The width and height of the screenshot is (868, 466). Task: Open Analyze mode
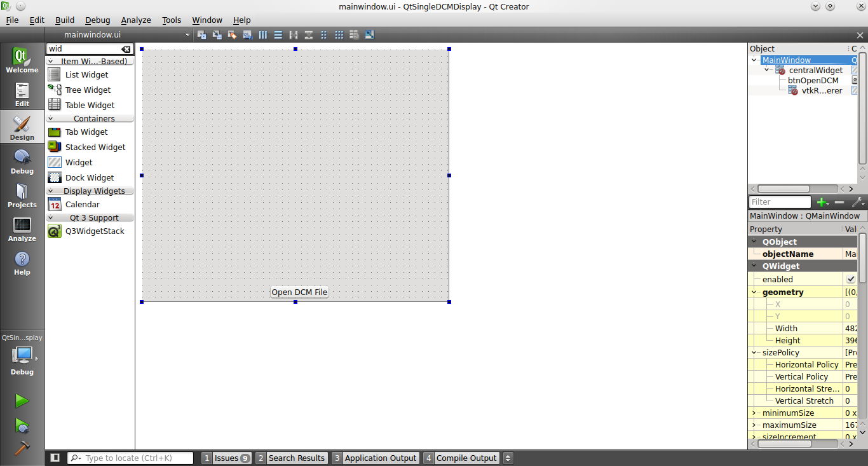22,229
